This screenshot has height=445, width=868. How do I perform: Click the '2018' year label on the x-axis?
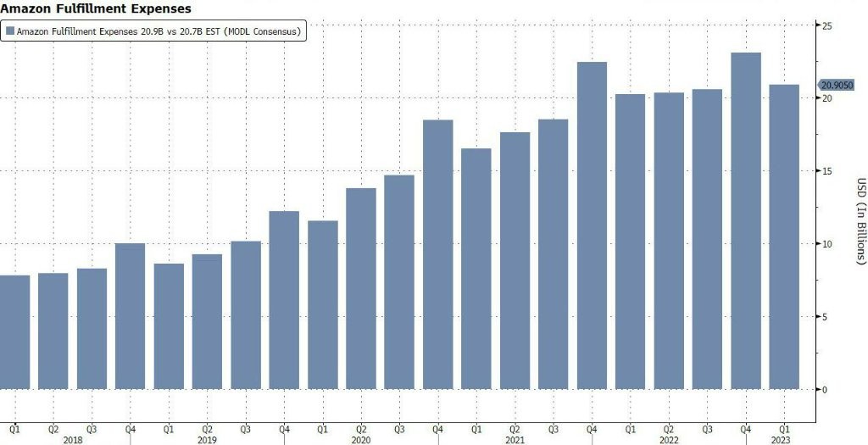[73, 440]
